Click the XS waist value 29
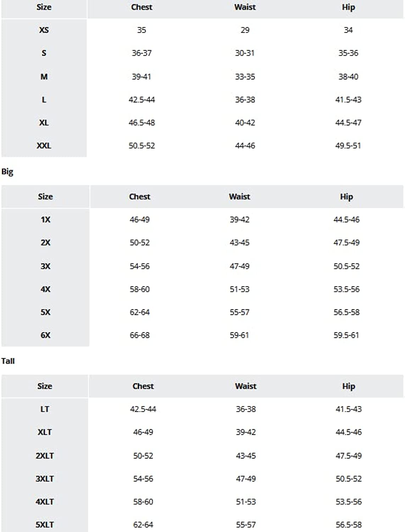The width and height of the screenshot is (405, 532). 245,30
